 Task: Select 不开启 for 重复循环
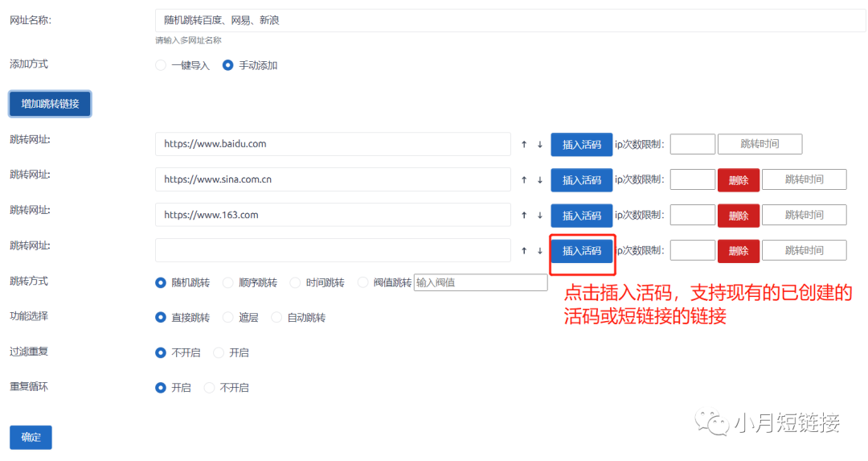click(x=210, y=388)
